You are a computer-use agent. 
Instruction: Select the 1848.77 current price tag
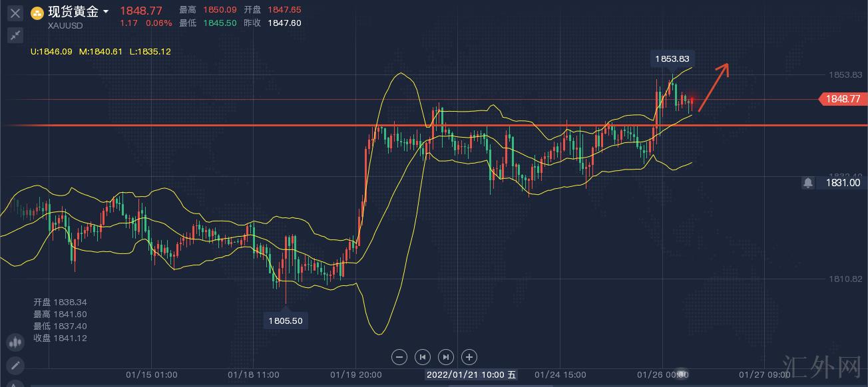(x=843, y=99)
